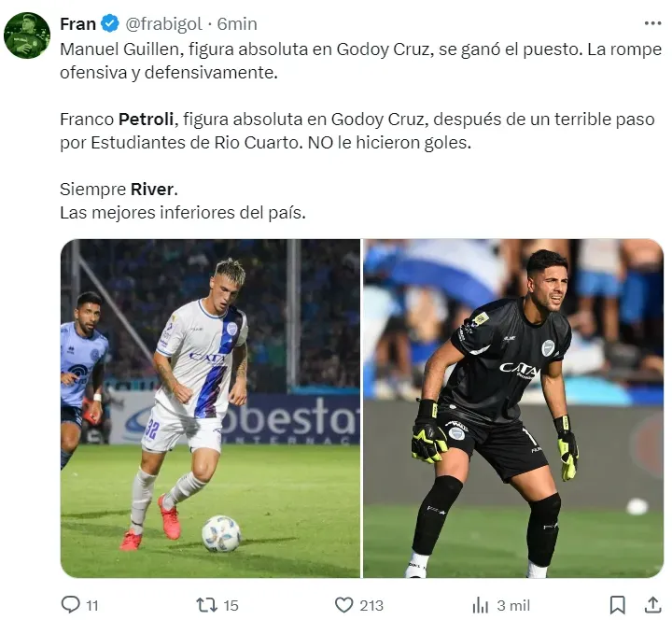
Task: Open the 6min timestamp link
Action: [x=237, y=23]
